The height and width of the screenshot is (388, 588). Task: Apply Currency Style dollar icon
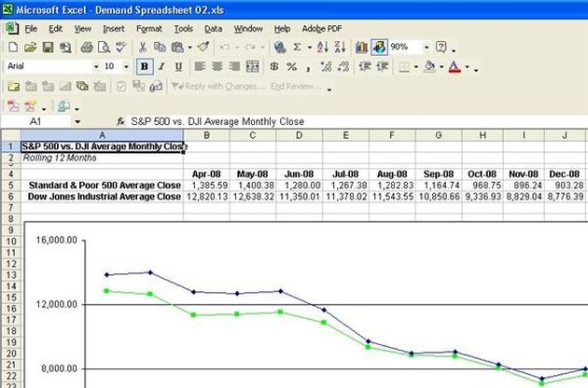click(274, 67)
